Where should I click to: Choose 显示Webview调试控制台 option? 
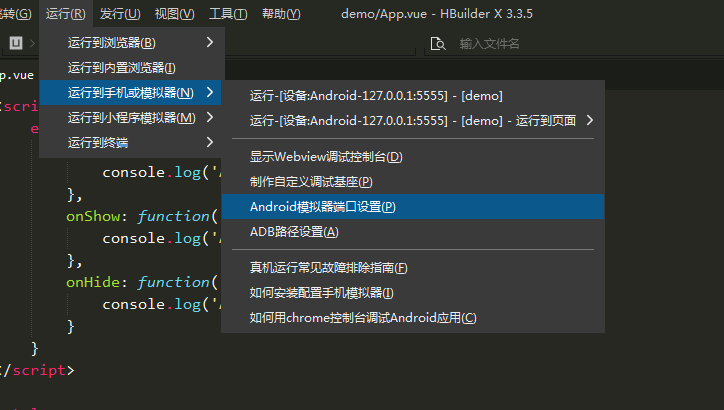point(326,157)
